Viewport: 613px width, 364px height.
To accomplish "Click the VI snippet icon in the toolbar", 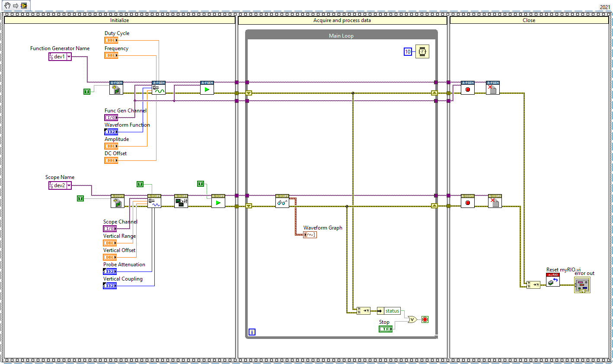I will click(x=24, y=6).
